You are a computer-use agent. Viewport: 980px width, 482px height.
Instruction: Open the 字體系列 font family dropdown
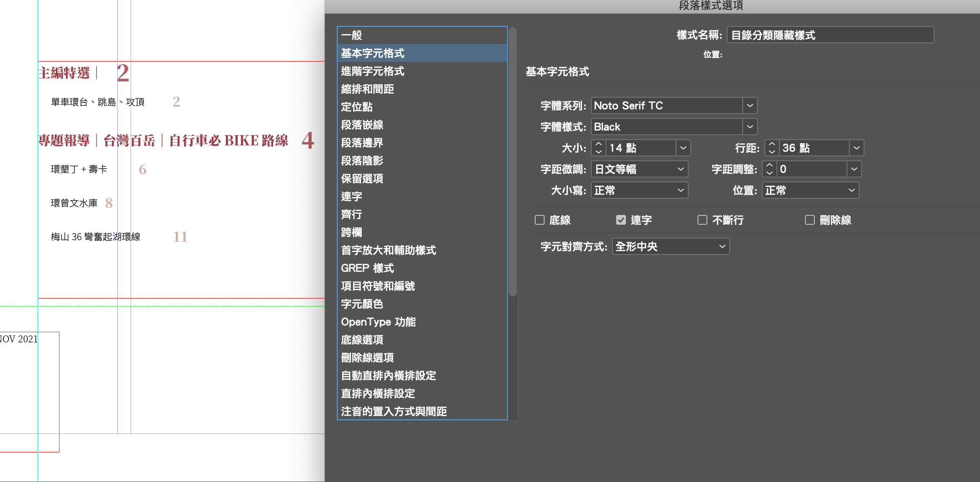(x=750, y=105)
